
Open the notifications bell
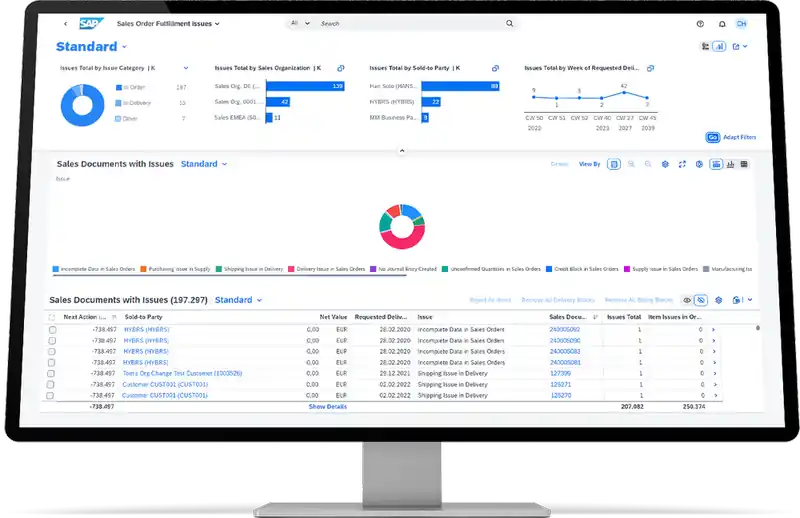tap(722, 23)
